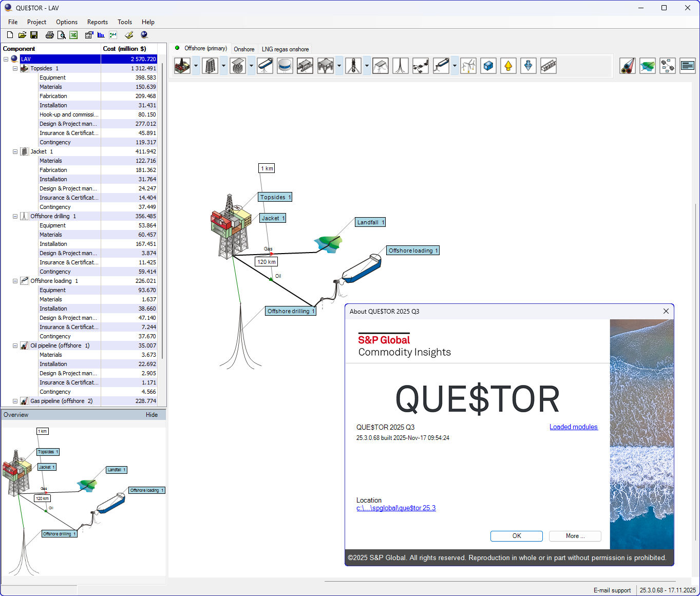Image resolution: width=700 pixels, height=596 pixels.
Task: Collapse the Offshore drilling 1 tree node
Action: point(15,216)
